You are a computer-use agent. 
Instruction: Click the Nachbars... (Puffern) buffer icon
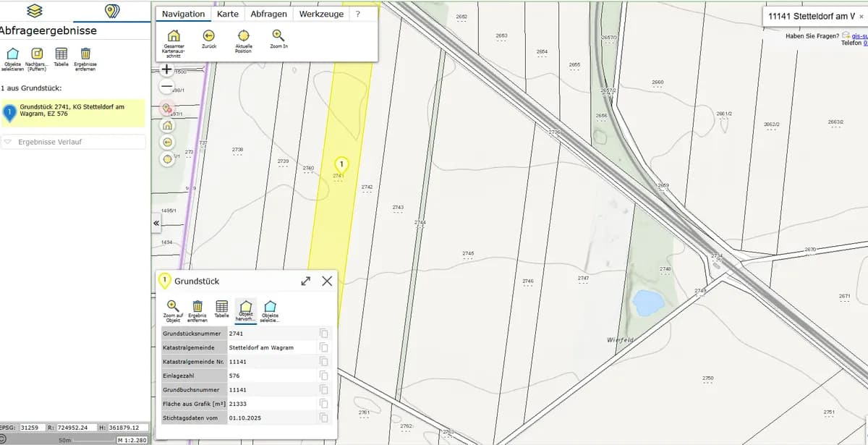(37, 58)
